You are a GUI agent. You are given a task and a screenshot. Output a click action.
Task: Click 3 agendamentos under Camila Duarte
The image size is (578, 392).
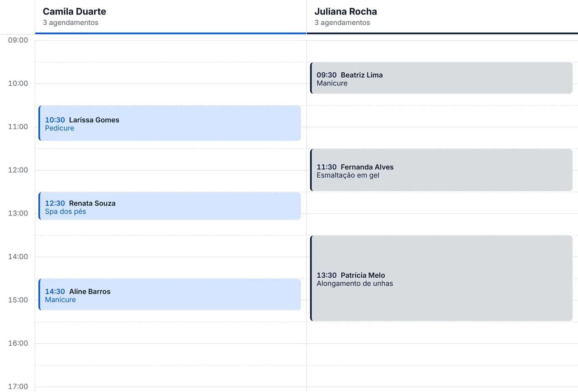tap(70, 23)
